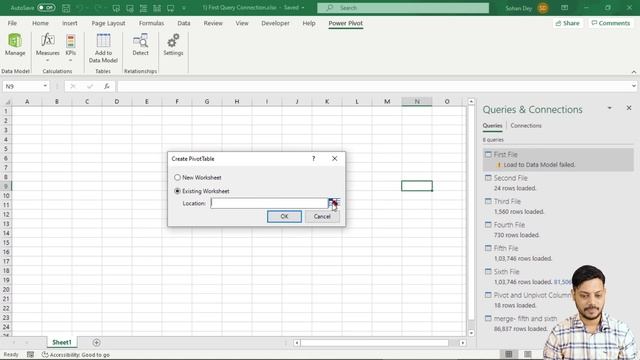Open the Ribbon Display Options icon

point(564,8)
